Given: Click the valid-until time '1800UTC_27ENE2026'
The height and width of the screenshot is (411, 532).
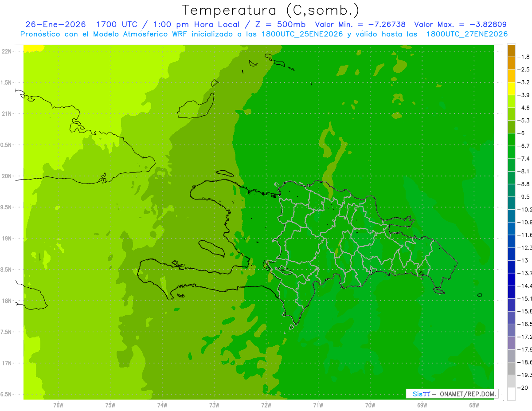Looking at the screenshot, I should click(x=467, y=34).
